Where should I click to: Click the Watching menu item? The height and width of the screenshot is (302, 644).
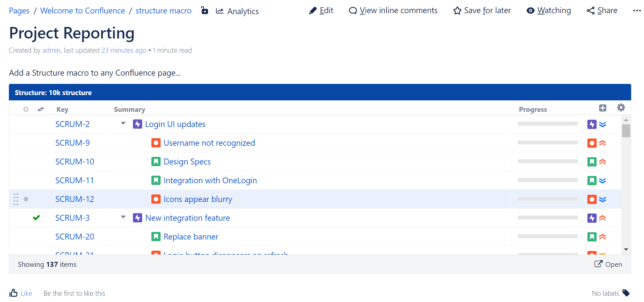tap(549, 10)
